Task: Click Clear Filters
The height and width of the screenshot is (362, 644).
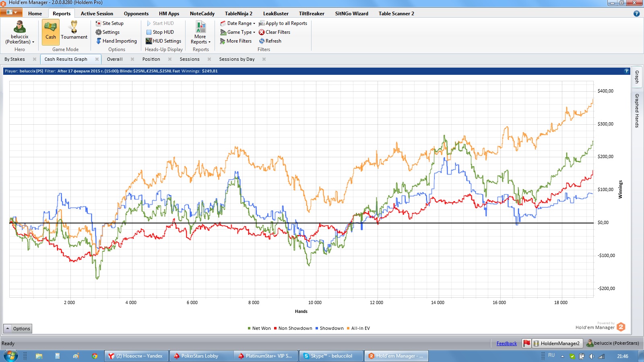Action: click(275, 32)
